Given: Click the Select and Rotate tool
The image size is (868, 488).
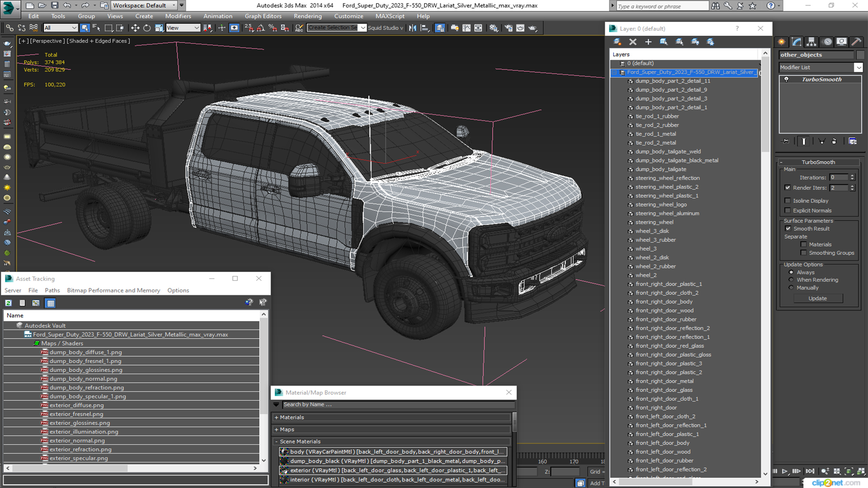Looking at the screenshot, I should (147, 28).
